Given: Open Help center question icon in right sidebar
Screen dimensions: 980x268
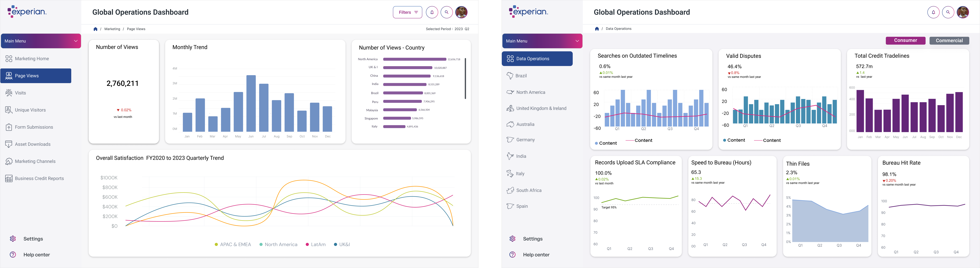Looking at the screenshot, I should [512, 255].
